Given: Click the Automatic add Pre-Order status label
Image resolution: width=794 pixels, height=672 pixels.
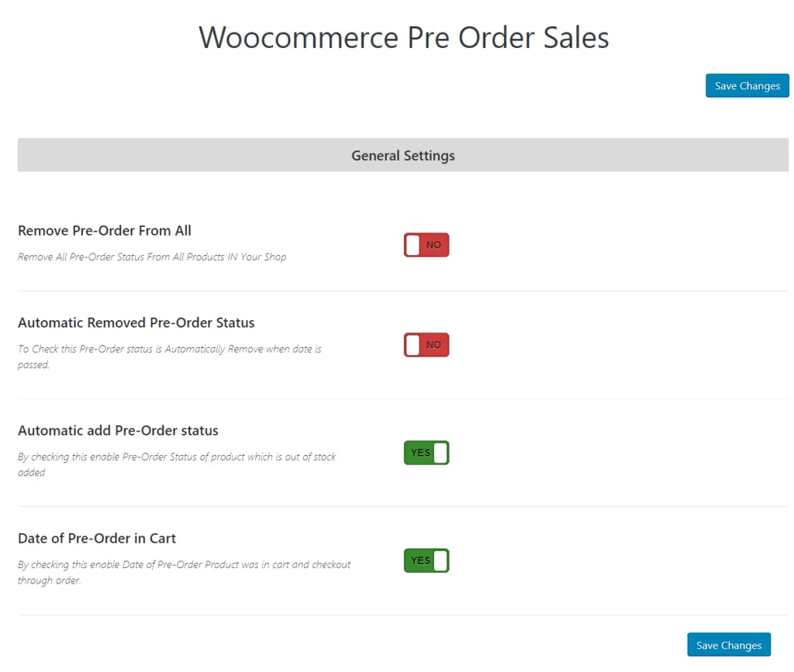Looking at the screenshot, I should click(x=118, y=430).
